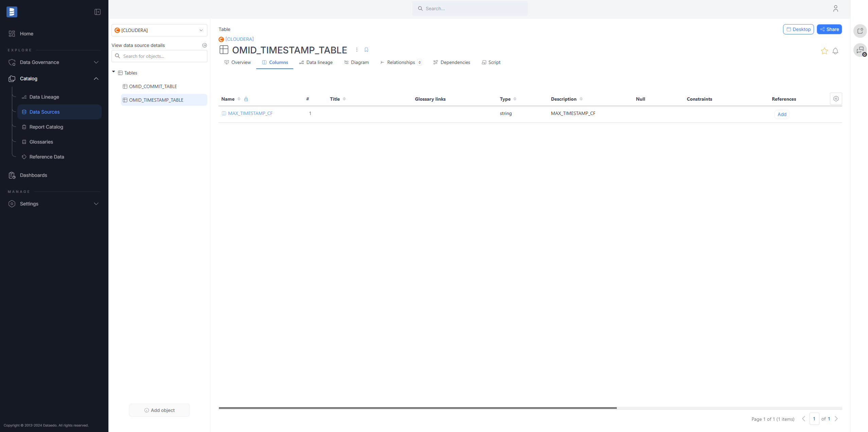Image resolution: width=868 pixels, height=432 pixels.
Task: Expand the Tables tree section
Action: (114, 72)
